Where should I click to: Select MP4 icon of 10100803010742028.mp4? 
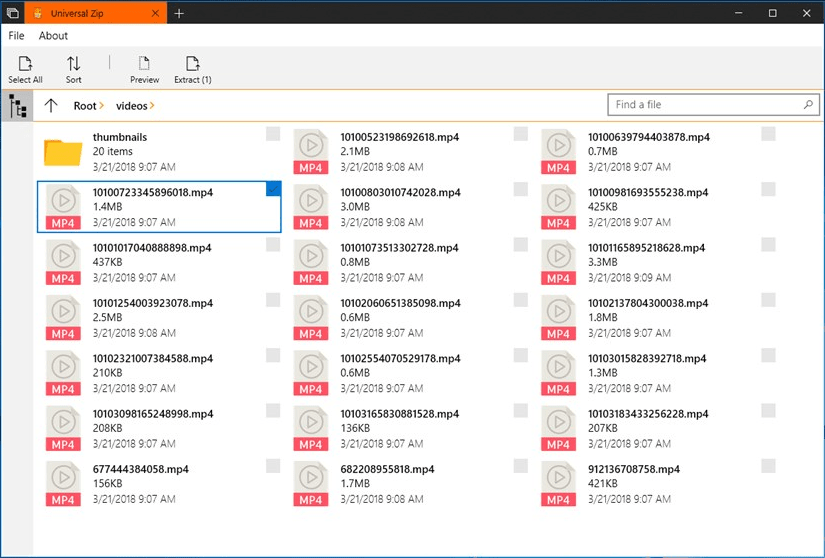(x=310, y=207)
